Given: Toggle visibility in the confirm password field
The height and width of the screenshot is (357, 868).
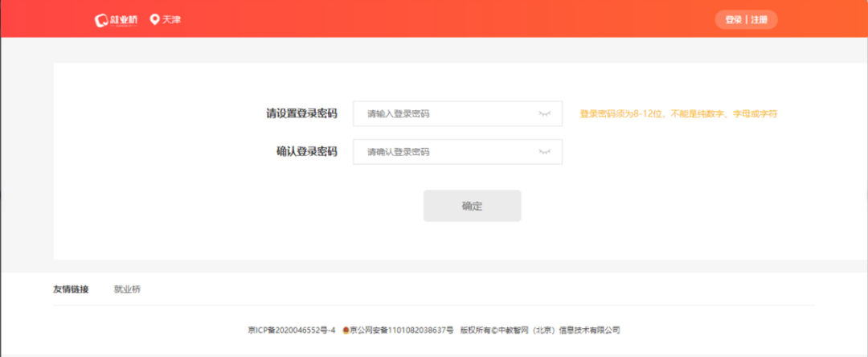Looking at the screenshot, I should coord(544,152).
